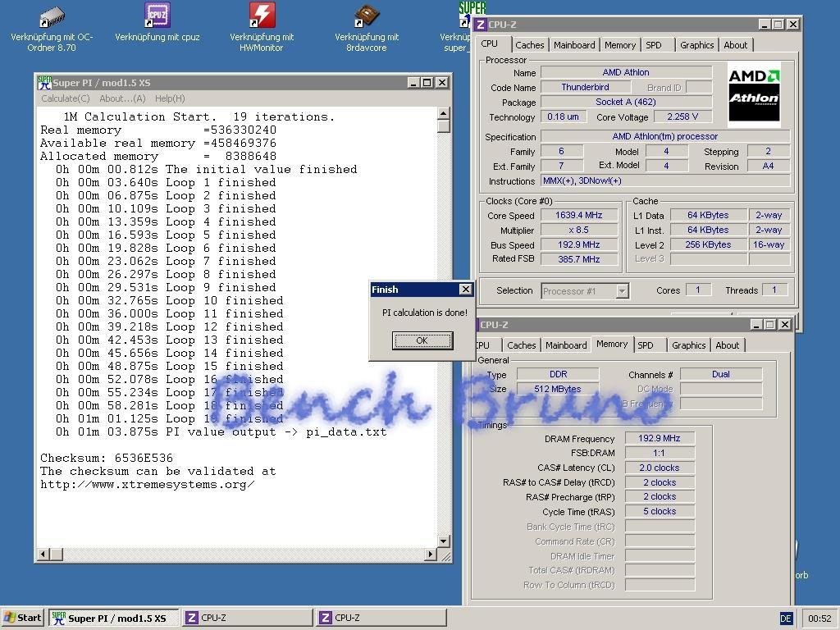Click the Super PI window title icon
Viewport: 840px width, 630px height.
[x=44, y=83]
